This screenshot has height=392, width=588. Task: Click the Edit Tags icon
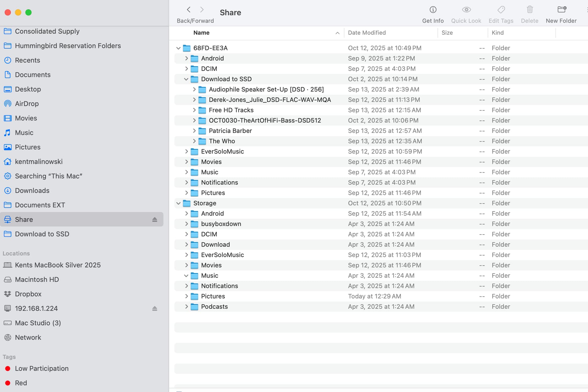tap(501, 10)
